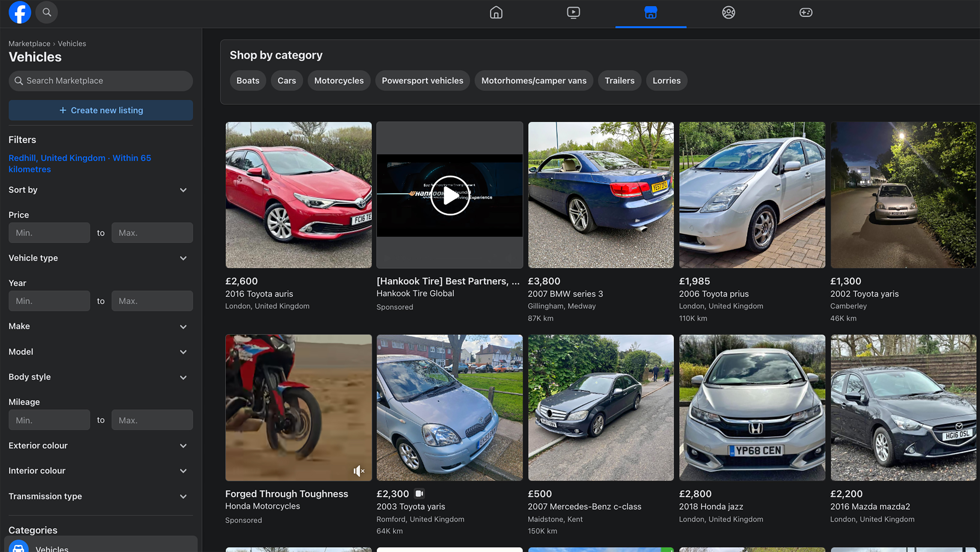The height and width of the screenshot is (552, 980).
Task: Click the Price Min. field
Action: click(x=49, y=233)
